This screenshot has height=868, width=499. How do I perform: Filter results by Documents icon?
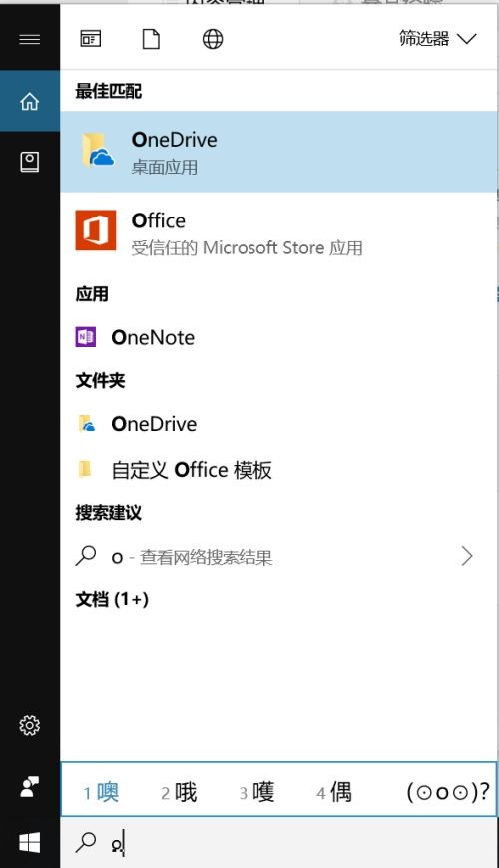click(x=151, y=39)
